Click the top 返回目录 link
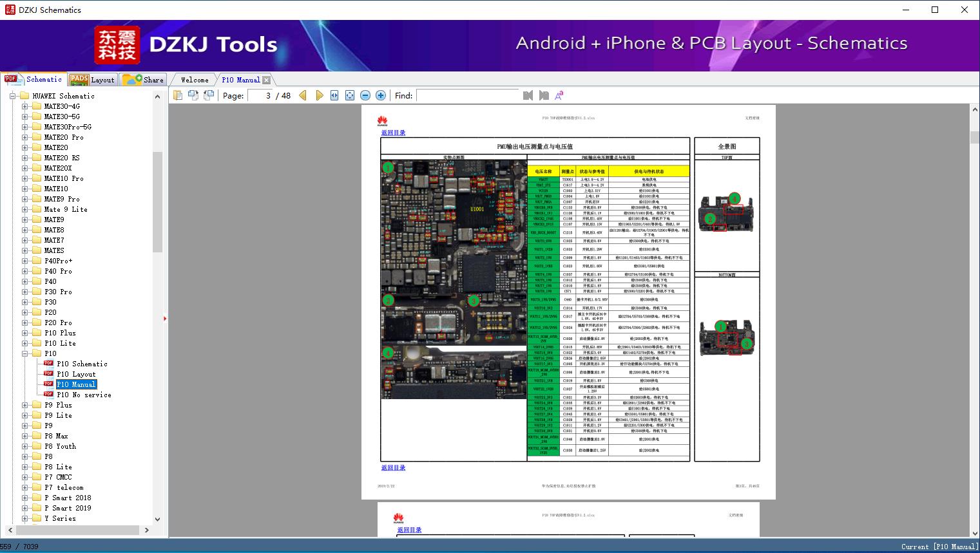Screen dimensions: 980x553 [393, 133]
